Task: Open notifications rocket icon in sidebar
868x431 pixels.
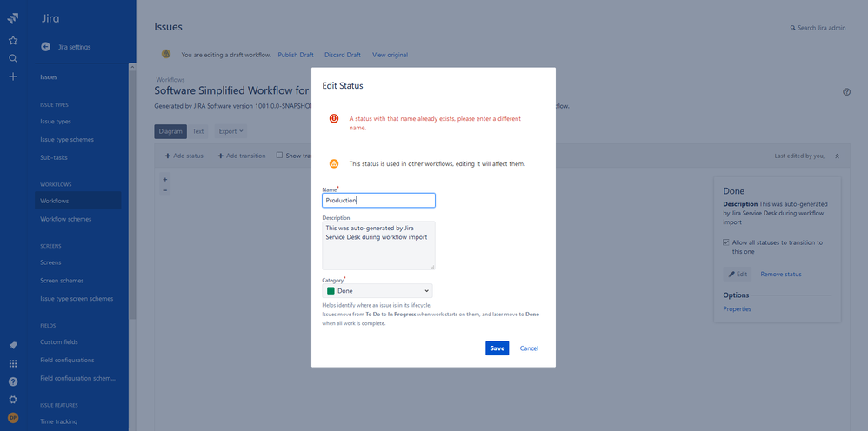Action: tap(13, 345)
